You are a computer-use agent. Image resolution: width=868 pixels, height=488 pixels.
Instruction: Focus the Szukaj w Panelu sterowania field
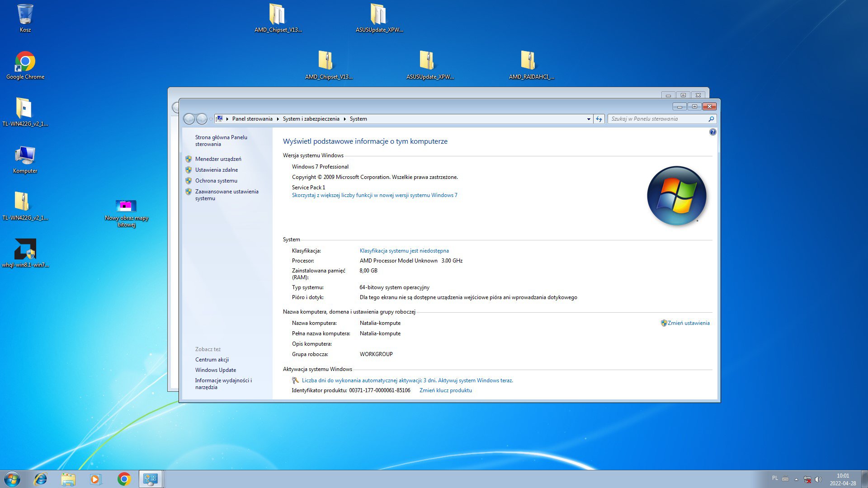(658, 119)
